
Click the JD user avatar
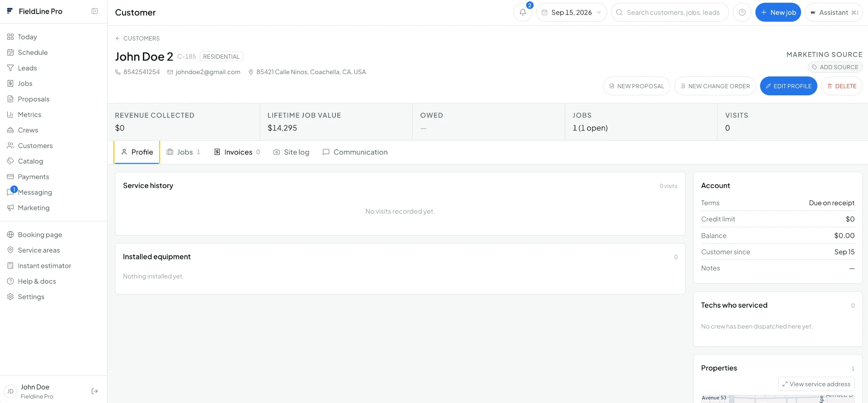tap(10, 391)
